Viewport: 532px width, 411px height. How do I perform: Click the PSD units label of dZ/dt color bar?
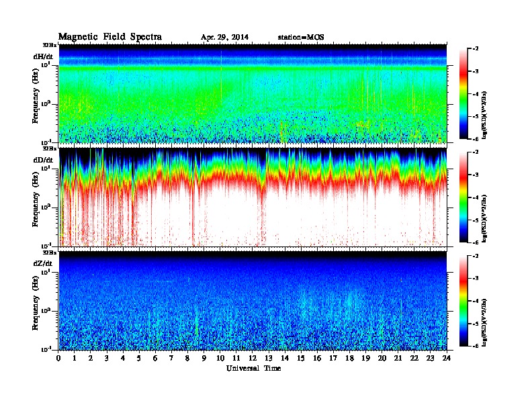click(484, 322)
